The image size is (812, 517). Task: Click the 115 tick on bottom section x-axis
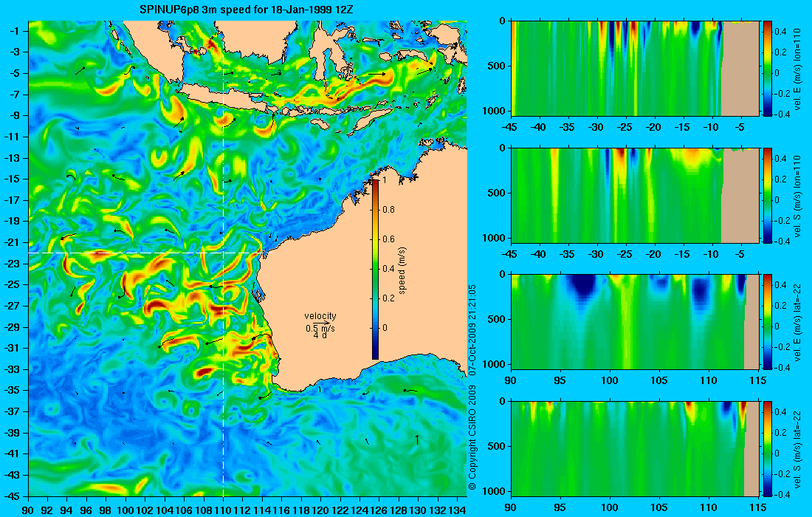click(x=759, y=507)
